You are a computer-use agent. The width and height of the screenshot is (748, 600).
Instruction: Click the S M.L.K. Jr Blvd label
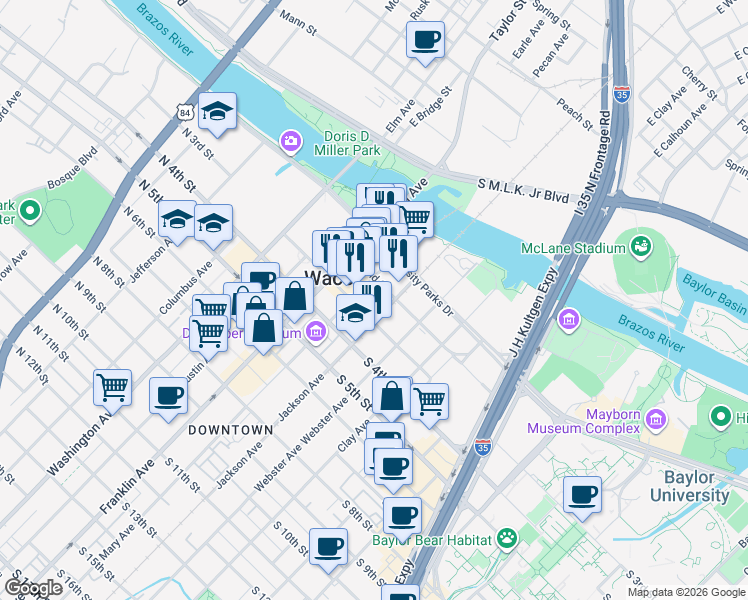[x=523, y=190]
